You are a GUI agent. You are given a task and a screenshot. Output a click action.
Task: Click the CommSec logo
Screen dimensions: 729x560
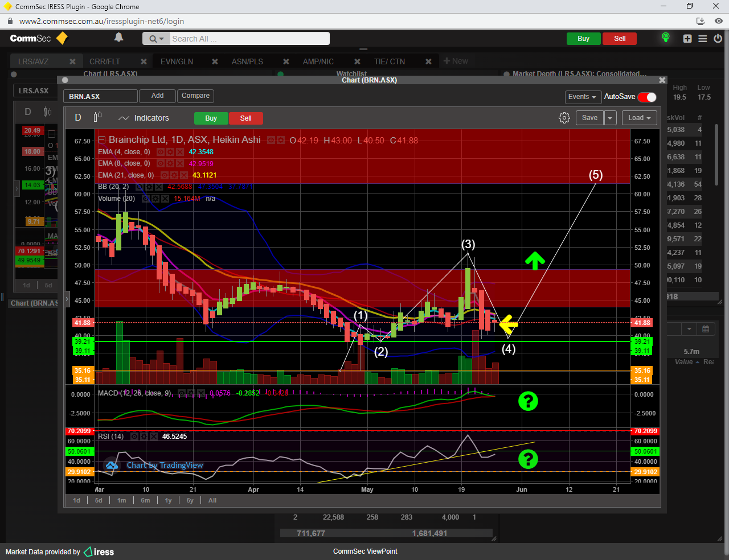point(38,38)
